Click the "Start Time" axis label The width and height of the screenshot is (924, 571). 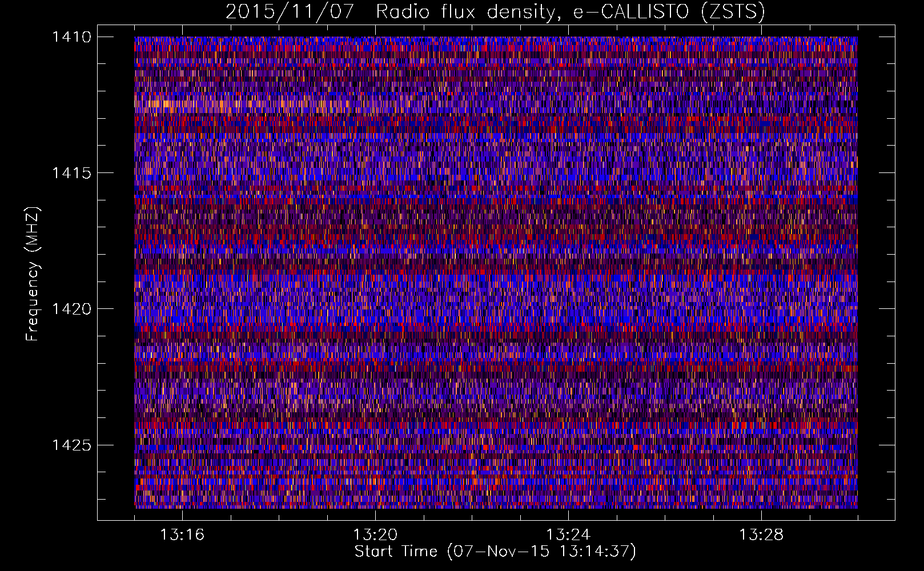click(495, 552)
